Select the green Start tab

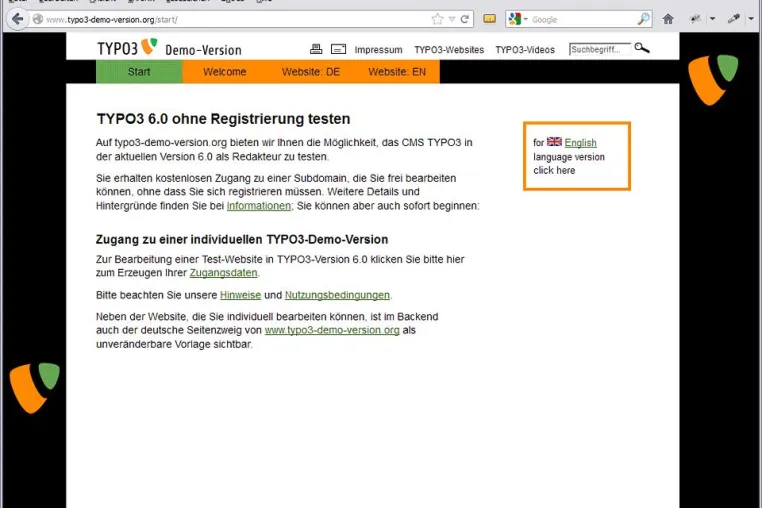click(x=139, y=72)
